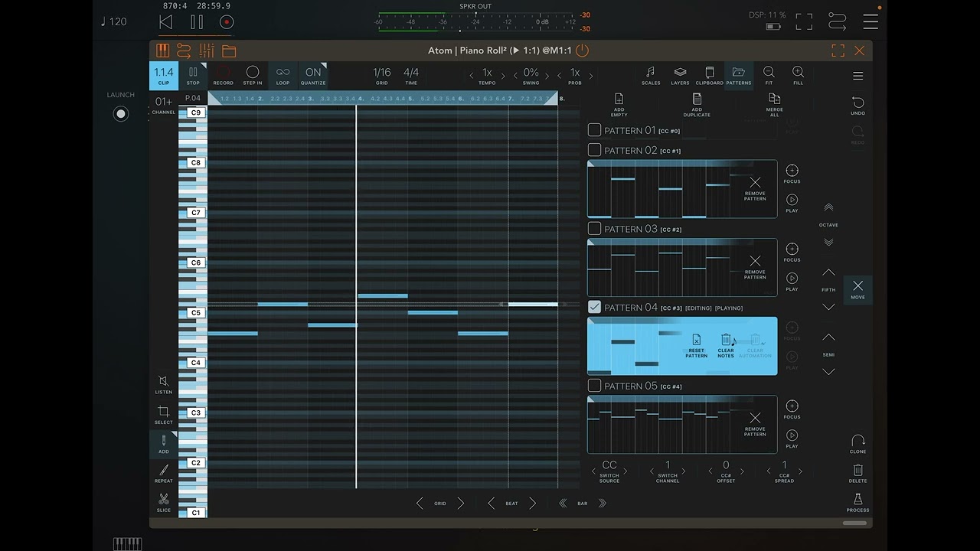Shift notes up an octave
Image resolution: width=980 pixels, height=551 pixels.
(x=828, y=207)
